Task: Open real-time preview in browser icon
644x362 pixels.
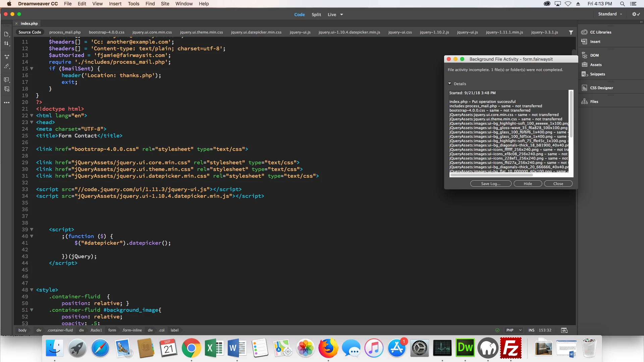Action: coord(564,330)
